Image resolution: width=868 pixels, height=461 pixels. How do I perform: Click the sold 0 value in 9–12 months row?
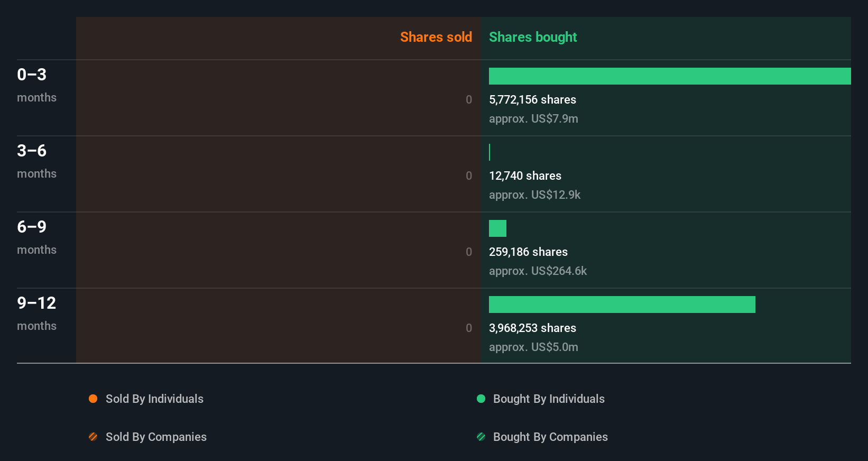[469, 328]
